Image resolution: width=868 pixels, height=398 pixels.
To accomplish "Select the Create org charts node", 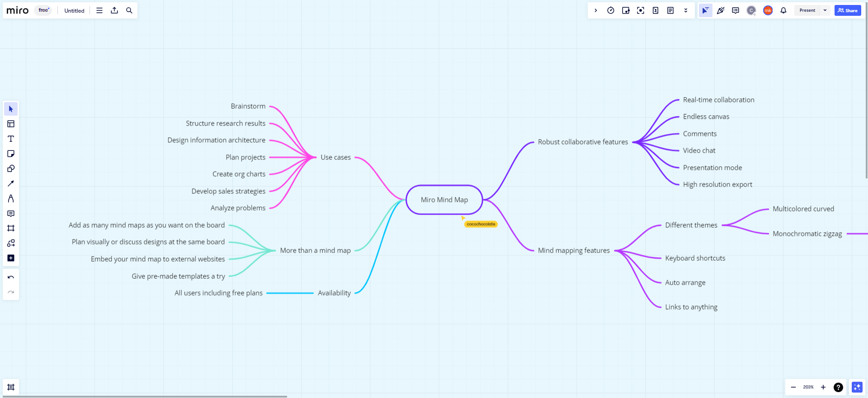I will point(239,174).
